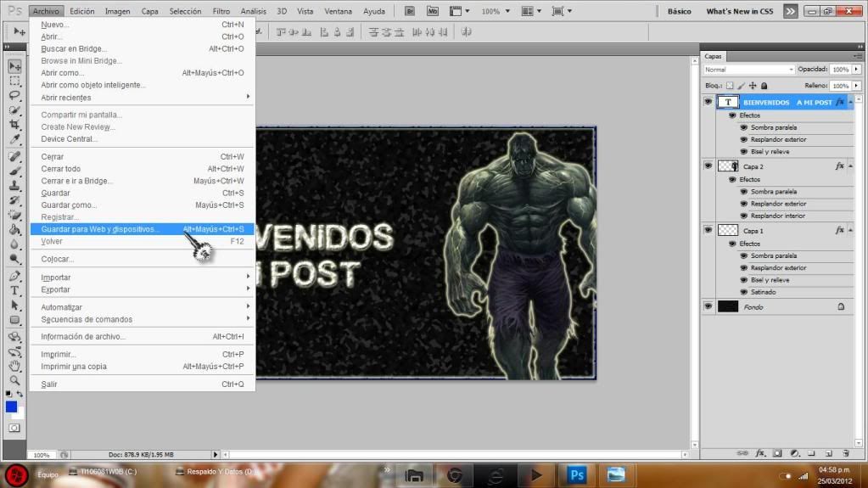This screenshot has width=868, height=488.
Task: Hide the BIENVENIDOS A MI POST text layer
Action: pos(708,102)
